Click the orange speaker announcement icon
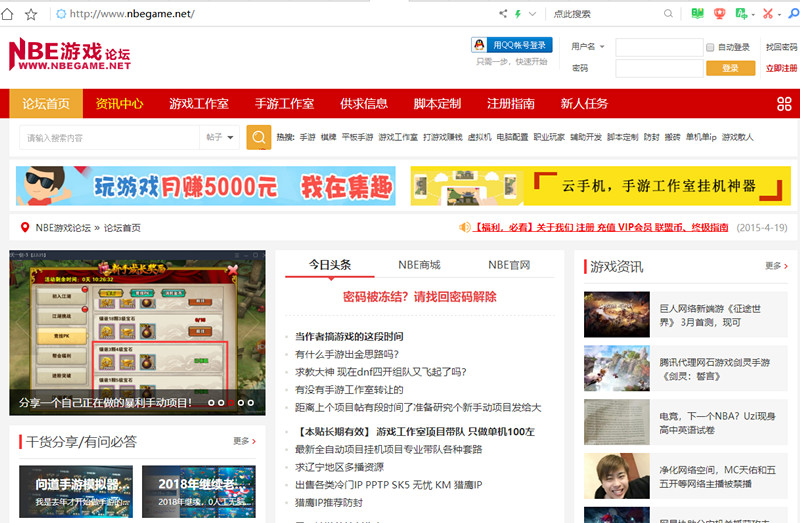800x523 pixels. pos(464,227)
